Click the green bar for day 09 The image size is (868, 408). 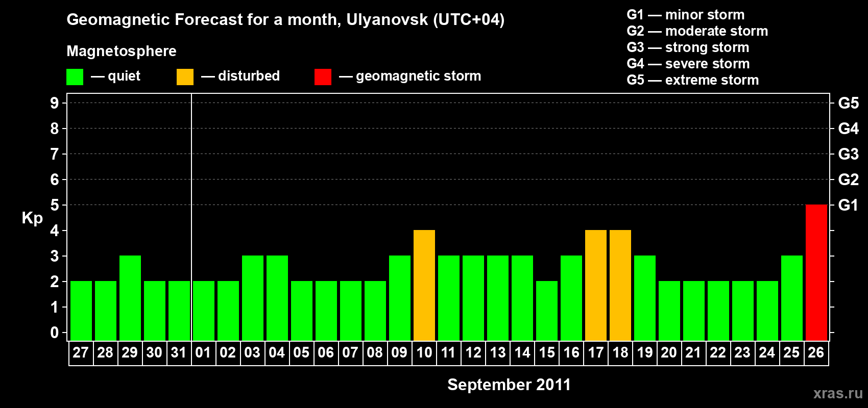point(400,298)
